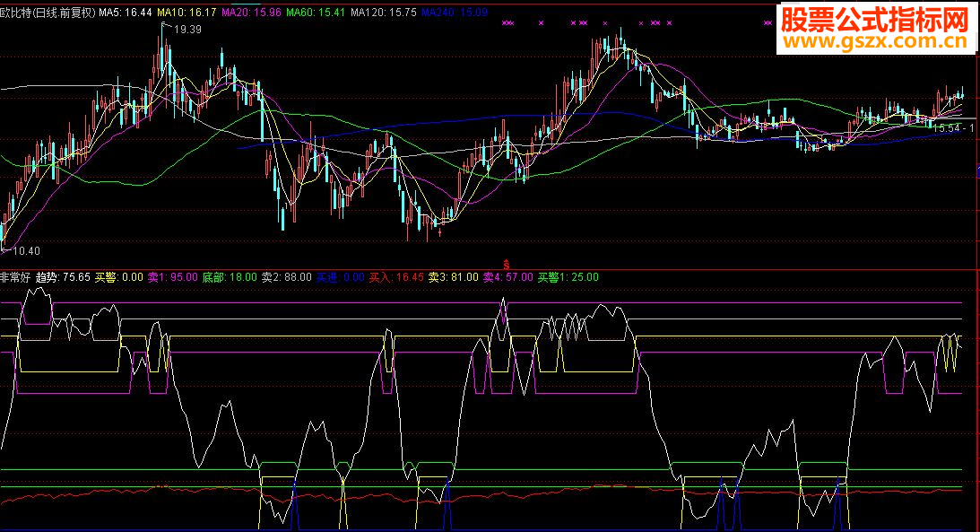Click the 欧比特(日线.前复权) chart title
This screenshot has height=532, width=980.
[x=48, y=12]
